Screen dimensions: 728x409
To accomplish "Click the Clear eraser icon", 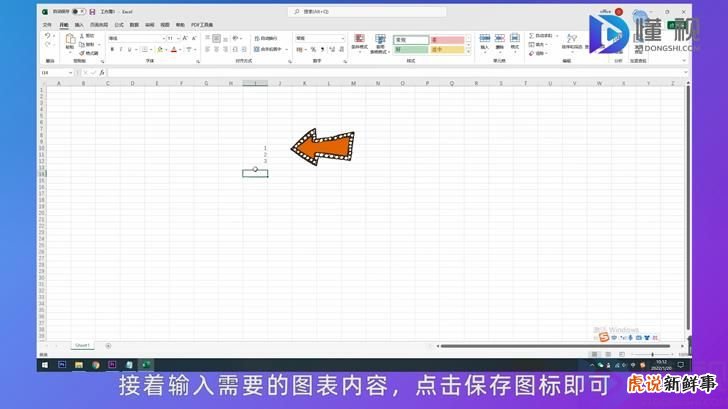I will [x=532, y=53].
